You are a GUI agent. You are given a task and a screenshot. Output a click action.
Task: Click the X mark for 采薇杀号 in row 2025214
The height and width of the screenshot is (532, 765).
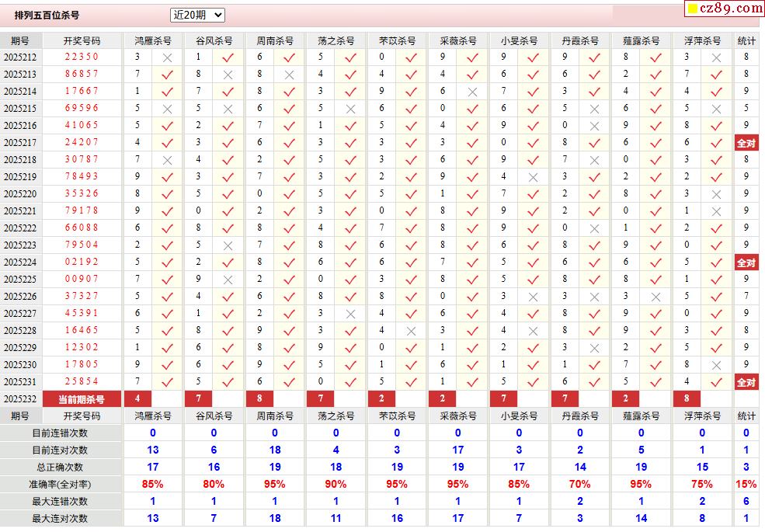point(472,92)
